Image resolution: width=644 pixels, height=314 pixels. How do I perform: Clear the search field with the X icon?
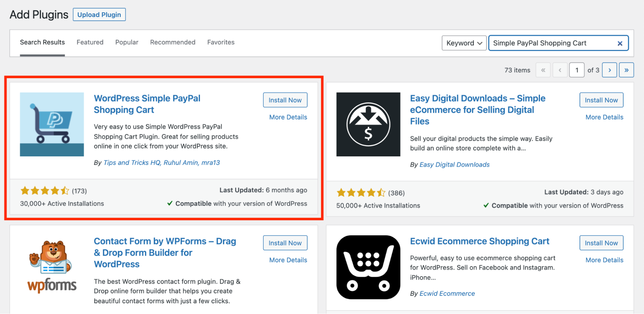(x=620, y=43)
